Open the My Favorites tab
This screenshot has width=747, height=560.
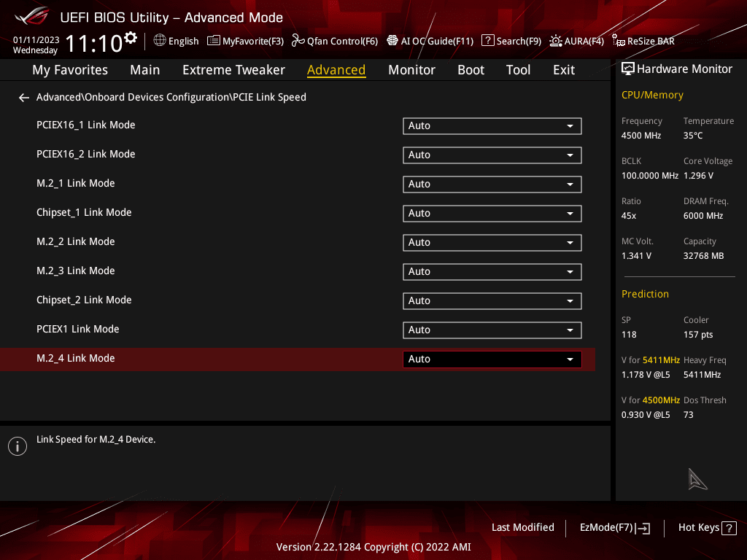point(70,70)
